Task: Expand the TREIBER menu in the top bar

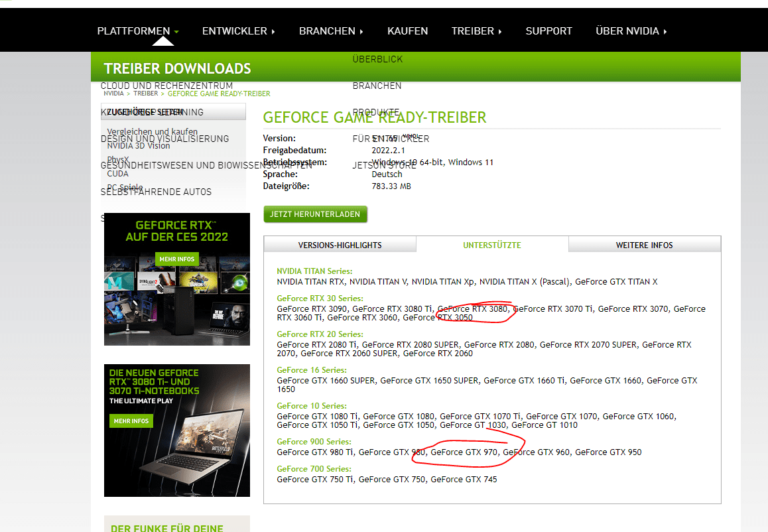Action: pos(477,31)
